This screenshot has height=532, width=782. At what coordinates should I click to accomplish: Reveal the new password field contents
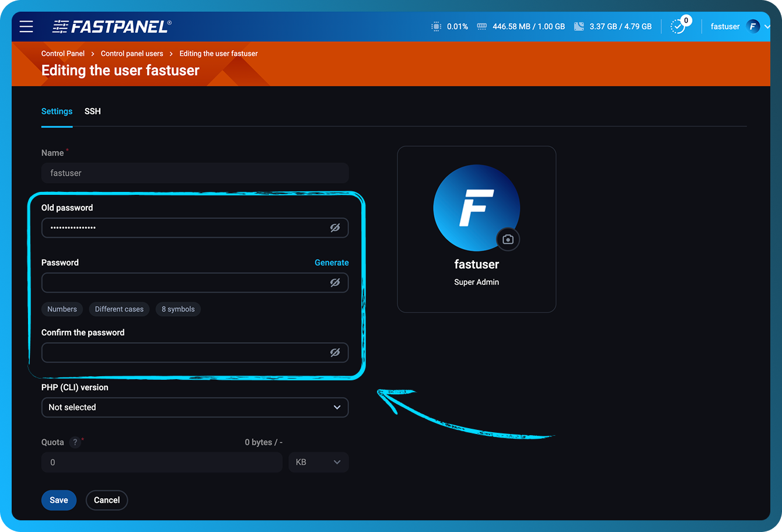coord(335,282)
